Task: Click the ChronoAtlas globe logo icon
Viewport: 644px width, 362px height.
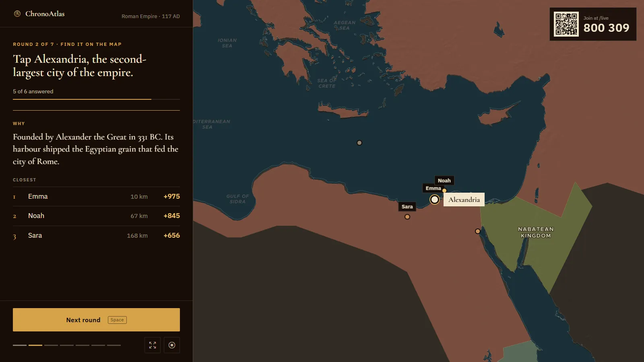Action: [x=17, y=14]
